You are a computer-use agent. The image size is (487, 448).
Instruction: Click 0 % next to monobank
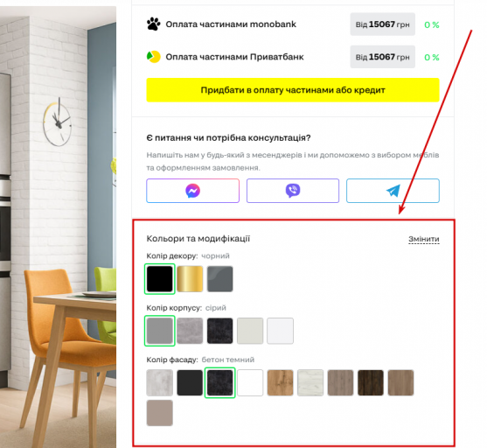[x=432, y=24]
